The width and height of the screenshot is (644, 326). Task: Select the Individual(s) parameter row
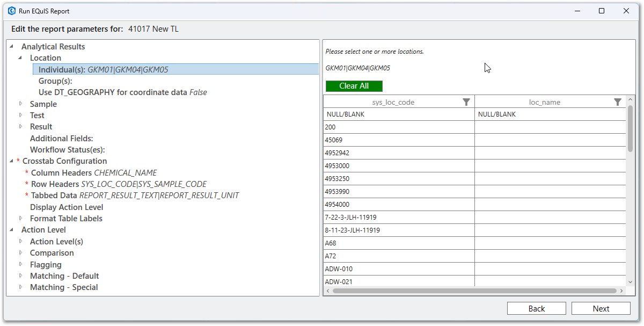pos(175,69)
